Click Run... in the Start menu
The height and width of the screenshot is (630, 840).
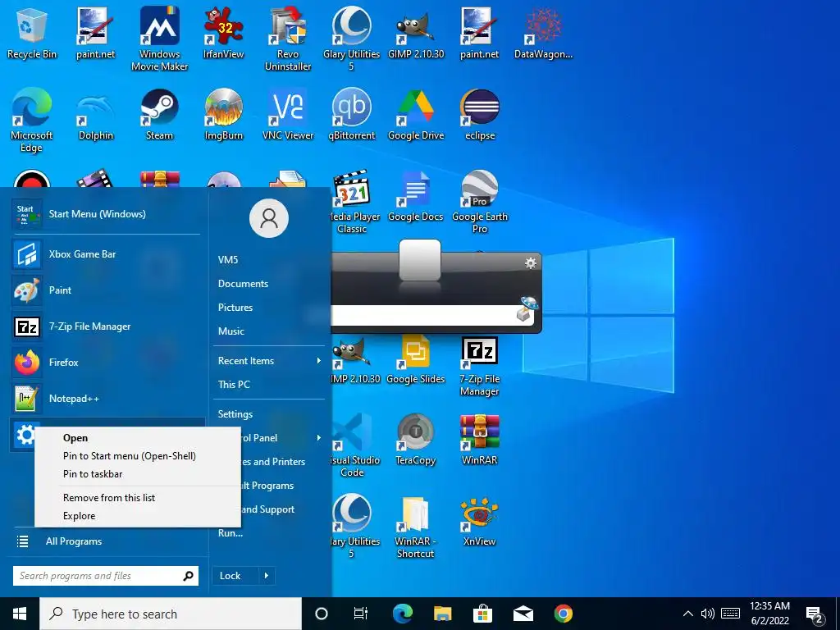[231, 532]
